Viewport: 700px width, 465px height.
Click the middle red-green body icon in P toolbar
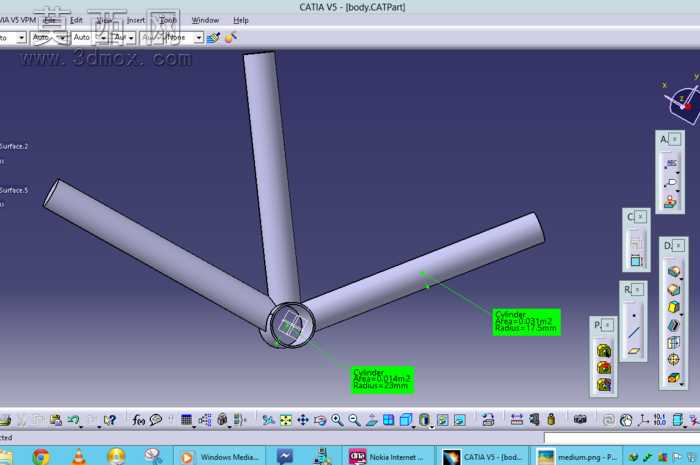click(604, 368)
